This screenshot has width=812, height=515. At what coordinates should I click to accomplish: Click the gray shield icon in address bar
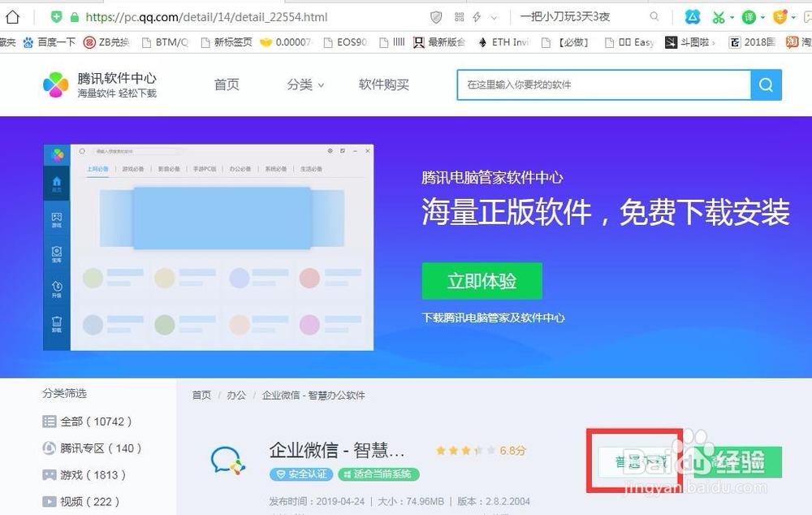[437, 18]
